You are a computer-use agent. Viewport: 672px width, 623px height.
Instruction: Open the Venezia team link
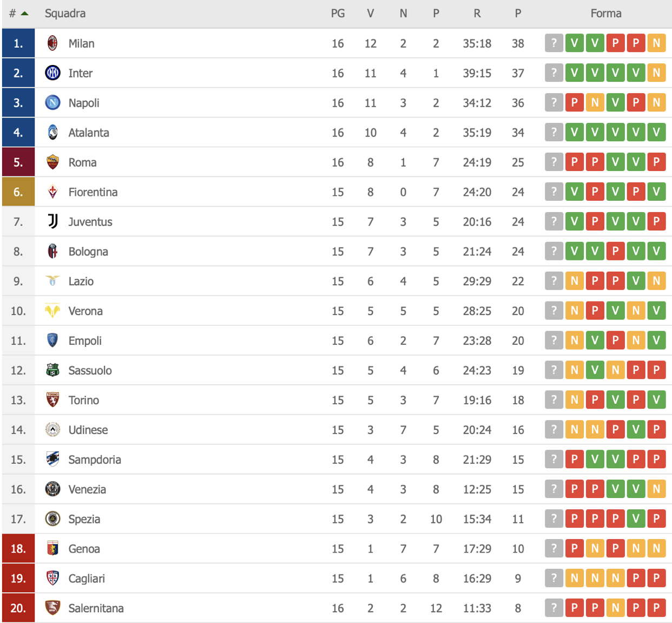tap(87, 489)
